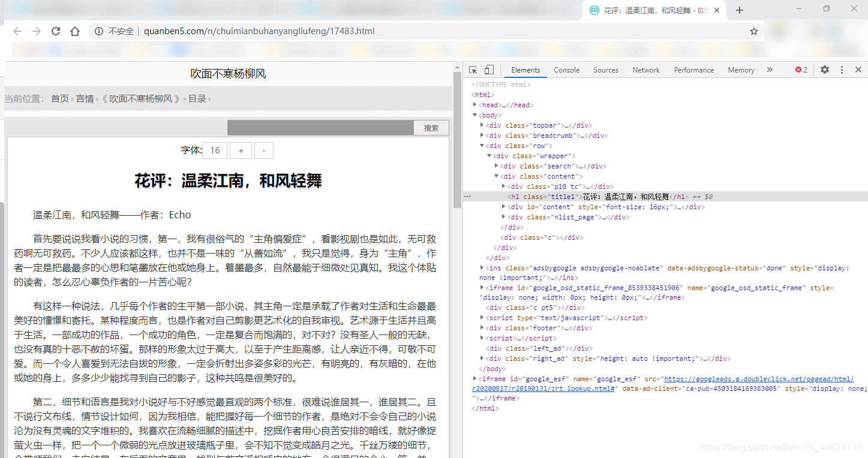Viewport: 868px width, 458px height.
Task: Click the browser forward arrow
Action: [x=37, y=31]
